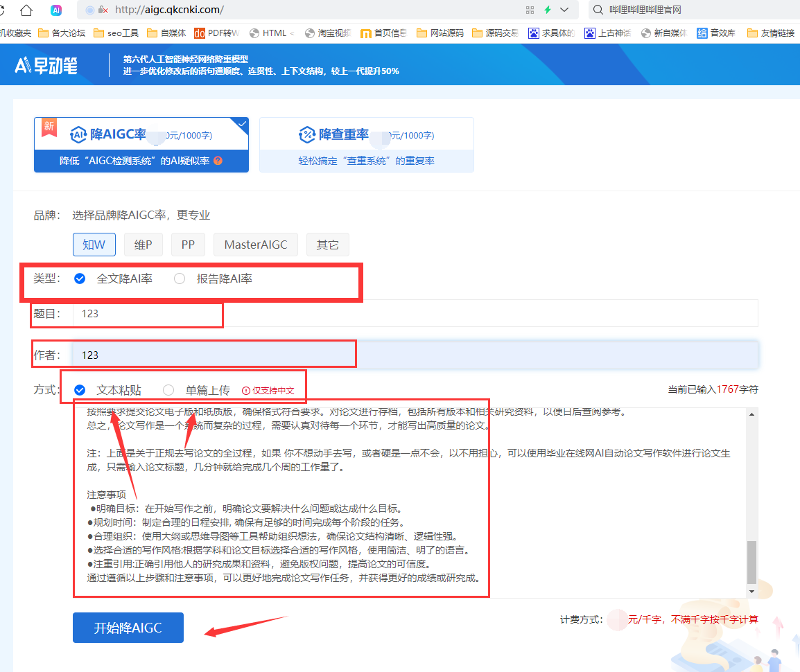Open the 音效库 bookmark
800x672 pixels.
click(716, 33)
